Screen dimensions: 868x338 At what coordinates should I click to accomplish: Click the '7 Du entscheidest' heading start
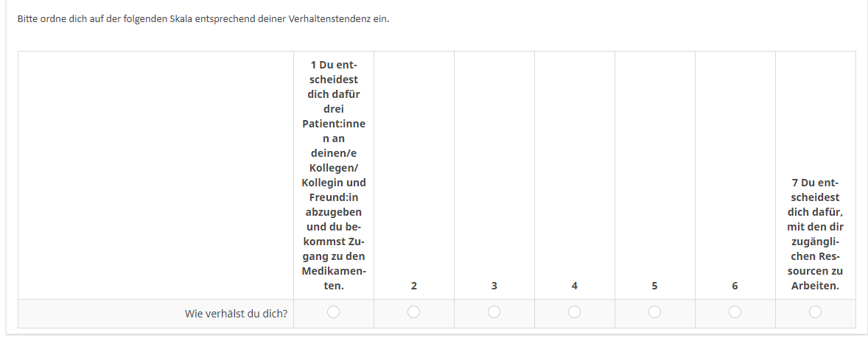(815, 183)
